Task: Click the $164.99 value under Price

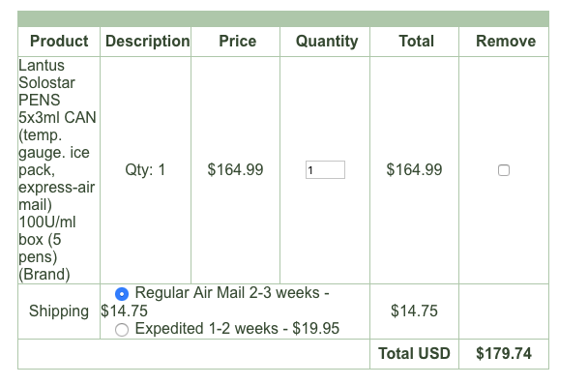Action: point(236,169)
